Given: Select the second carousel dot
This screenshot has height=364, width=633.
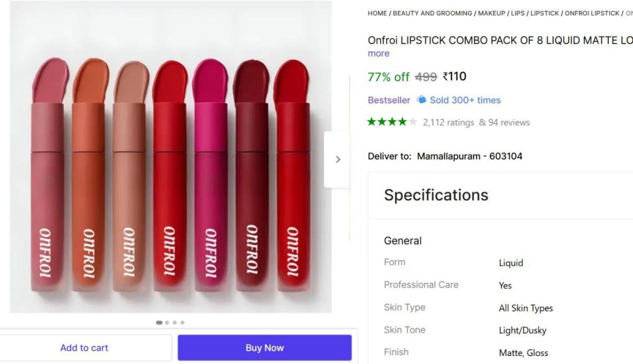Looking at the screenshot, I should pos(167,322).
